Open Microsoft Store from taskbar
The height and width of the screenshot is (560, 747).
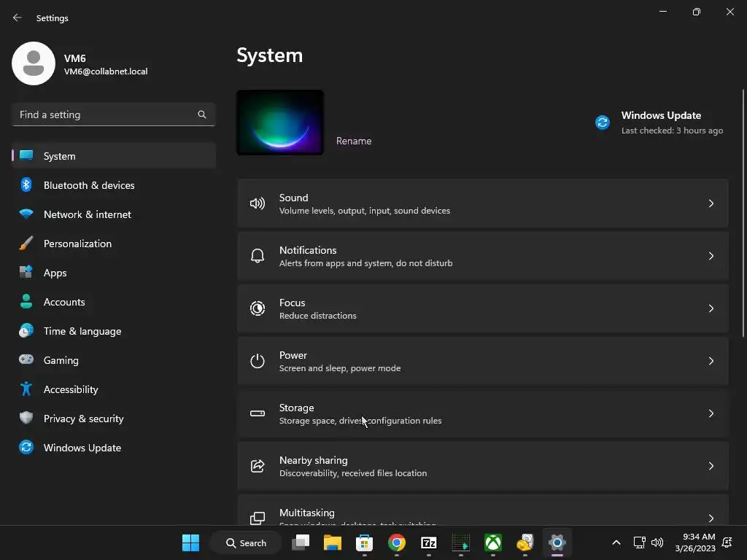[x=365, y=542]
